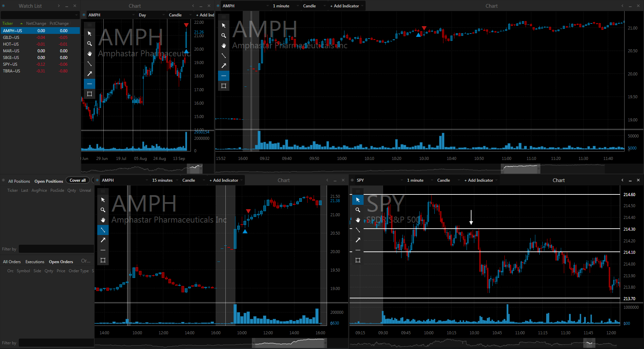Select hand pan tool in AMPH Day chart

click(x=90, y=54)
